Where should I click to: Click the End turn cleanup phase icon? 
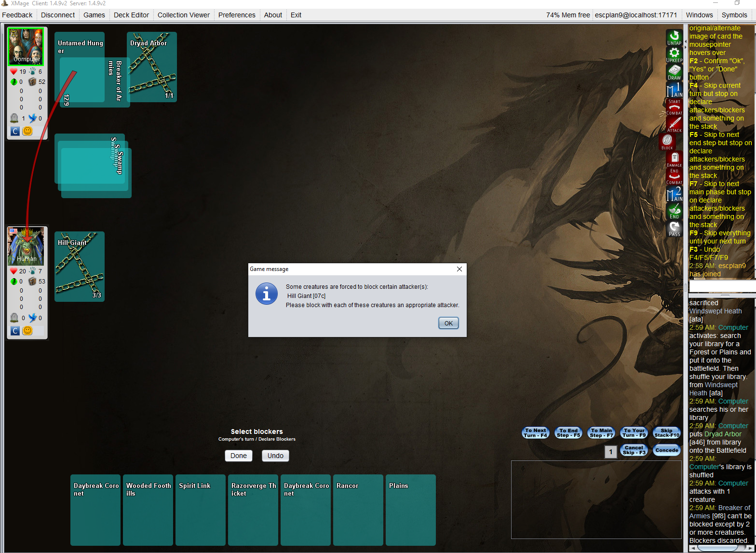[x=675, y=211]
